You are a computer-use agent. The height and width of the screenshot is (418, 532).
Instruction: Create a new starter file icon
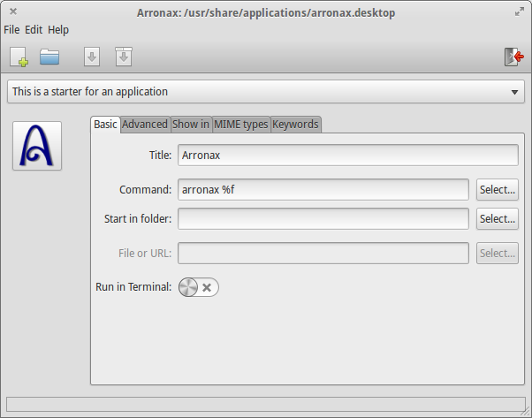(x=19, y=57)
